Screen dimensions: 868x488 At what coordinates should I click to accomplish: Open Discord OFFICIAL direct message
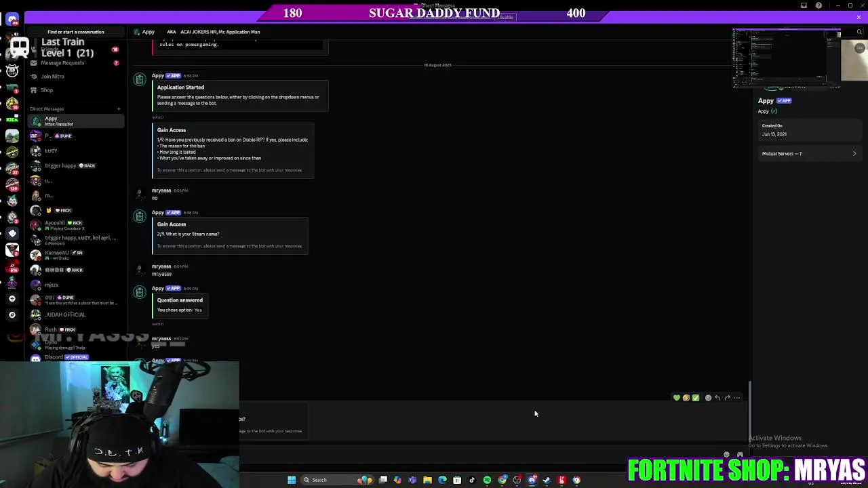point(76,357)
